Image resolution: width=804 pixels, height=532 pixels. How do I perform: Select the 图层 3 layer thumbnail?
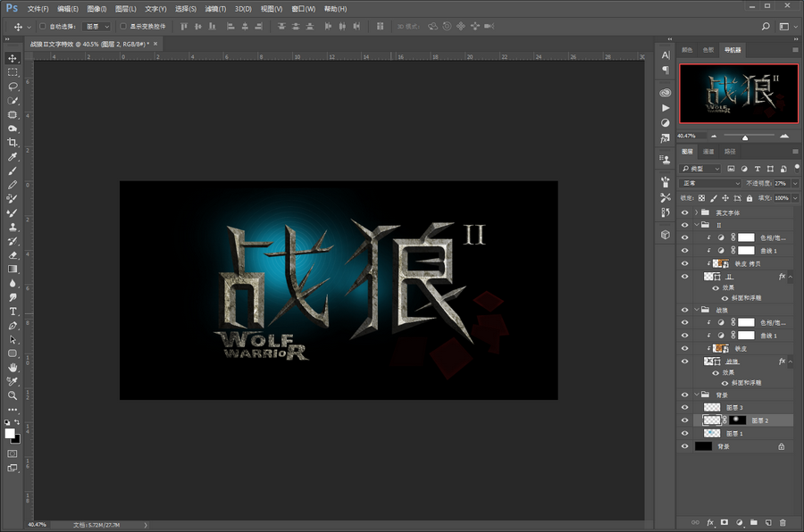[x=712, y=407]
